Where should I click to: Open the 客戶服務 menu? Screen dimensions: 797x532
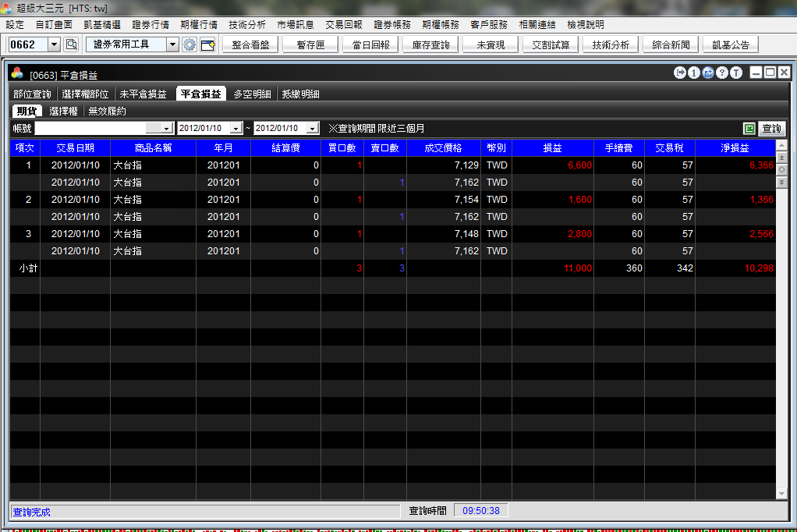[x=488, y=24]
